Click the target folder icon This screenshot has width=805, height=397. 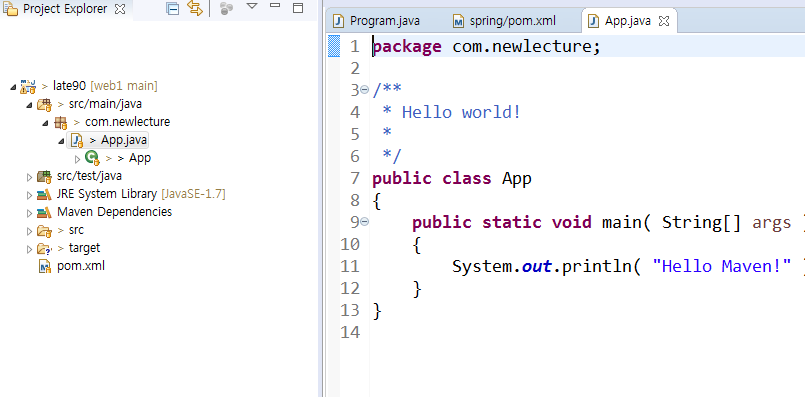pyautogui.click(x=44, y=249)
